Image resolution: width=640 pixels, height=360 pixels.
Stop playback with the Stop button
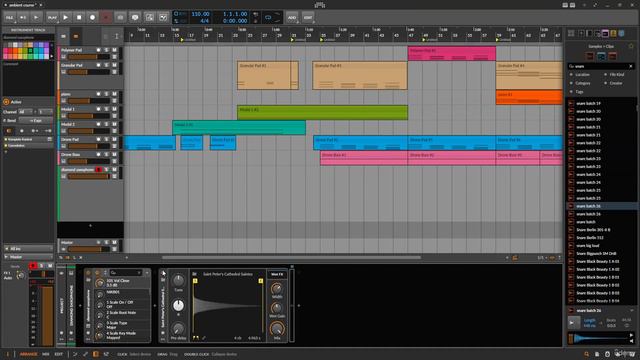pos(79,18)
